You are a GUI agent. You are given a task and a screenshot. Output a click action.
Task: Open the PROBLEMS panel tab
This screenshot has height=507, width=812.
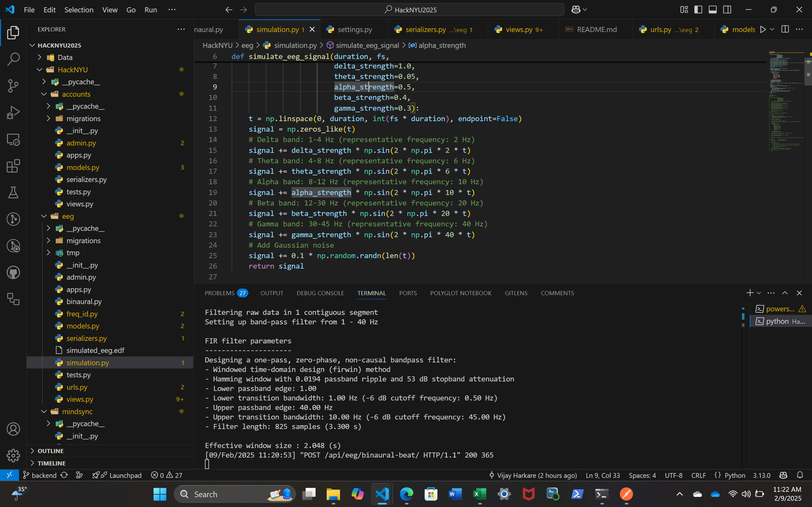[220, 293]
